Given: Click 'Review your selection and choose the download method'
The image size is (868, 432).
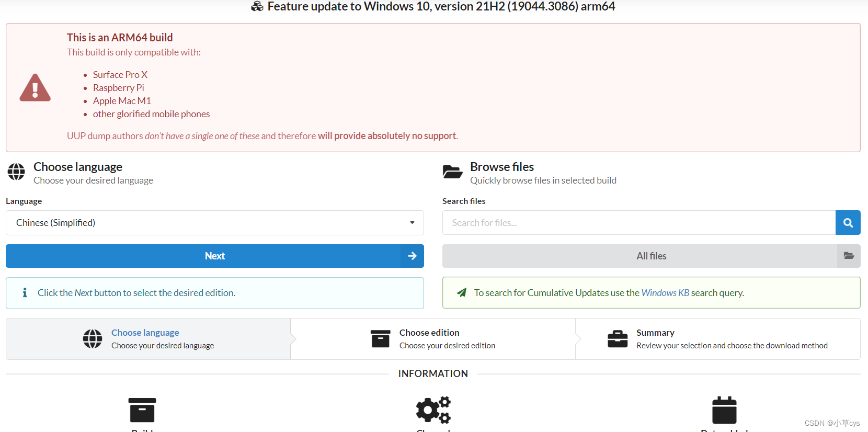Looking at the screenshot, I should pyautogui.click(x=732, y=346).
